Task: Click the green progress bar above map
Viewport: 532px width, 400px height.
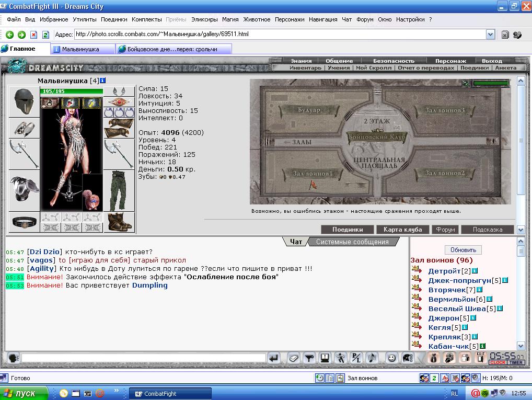Action: pos(491,83)
